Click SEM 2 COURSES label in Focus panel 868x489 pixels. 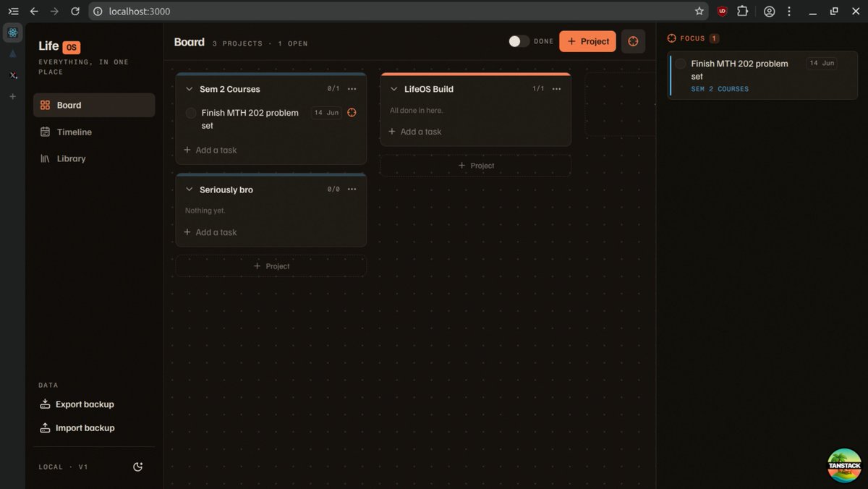pos(720,89)
